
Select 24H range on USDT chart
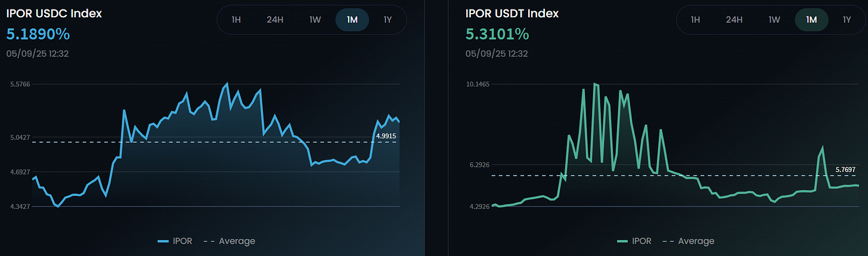tap(734, 20)
